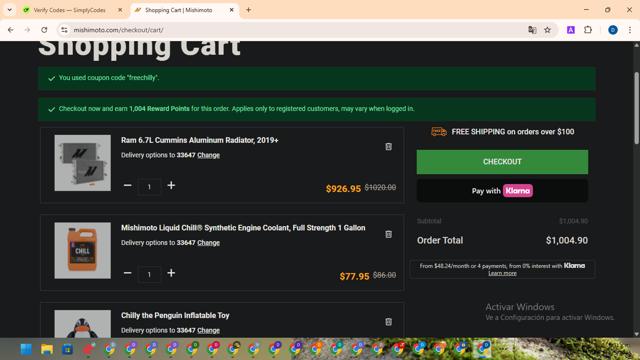View site information icon in address bar
The image size is (640, 360).
(x=64, y=30)
